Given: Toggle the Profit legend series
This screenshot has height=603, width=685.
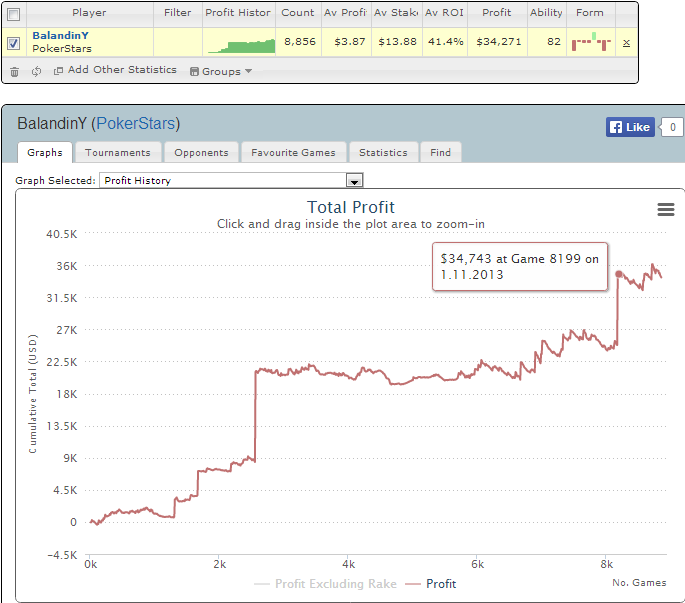Looking at the screenshot, I should (x=431, y=584).
